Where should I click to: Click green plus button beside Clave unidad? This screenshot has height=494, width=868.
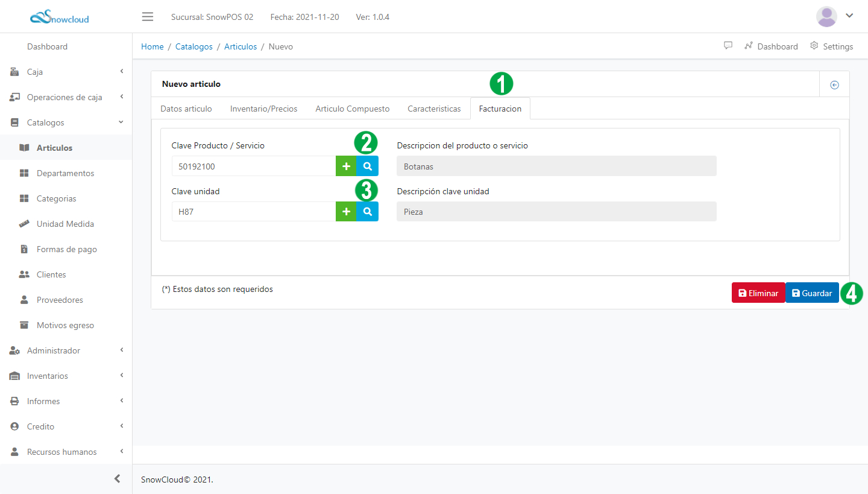346,212
